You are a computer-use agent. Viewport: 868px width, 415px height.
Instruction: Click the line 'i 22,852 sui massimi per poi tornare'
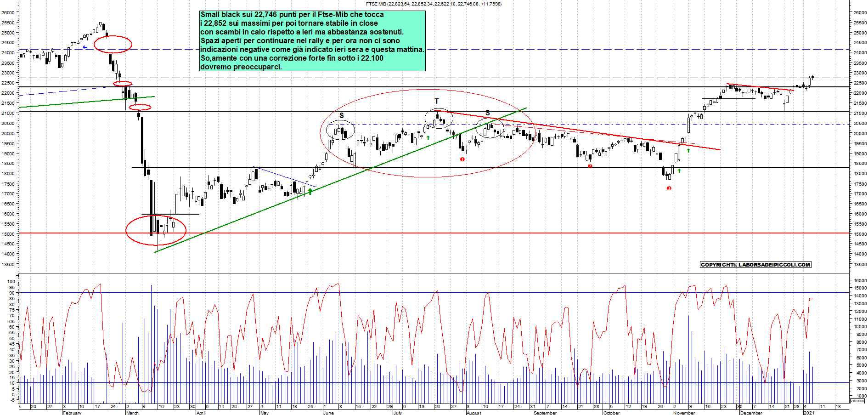click(x=289, y=23)
